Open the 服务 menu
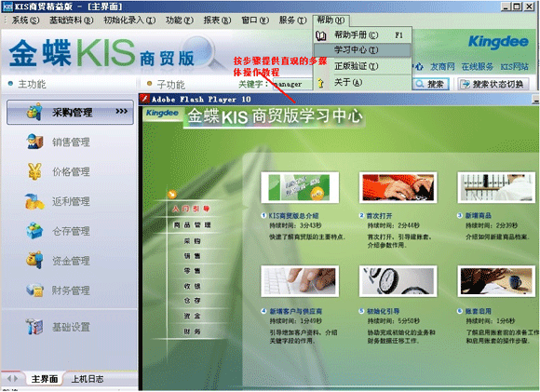Viewport: 540px width, 392px height. 292,20
